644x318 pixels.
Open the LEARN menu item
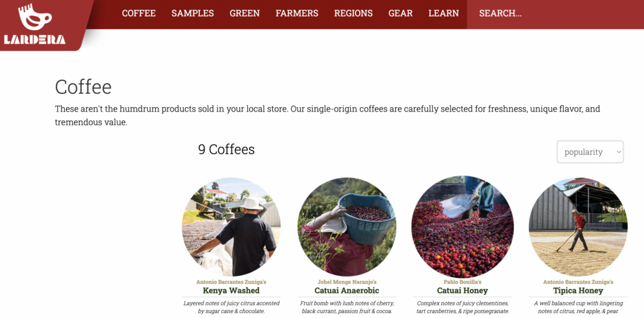(443, 13)
